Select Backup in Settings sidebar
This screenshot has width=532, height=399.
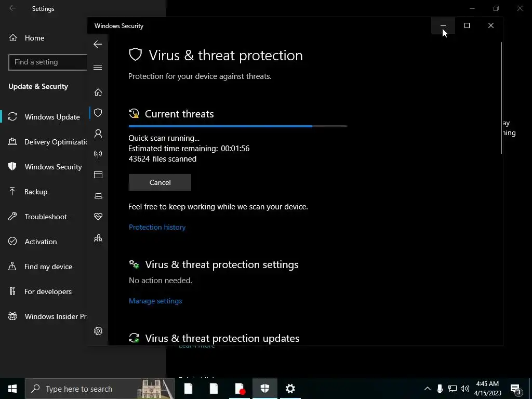point(44,192)
